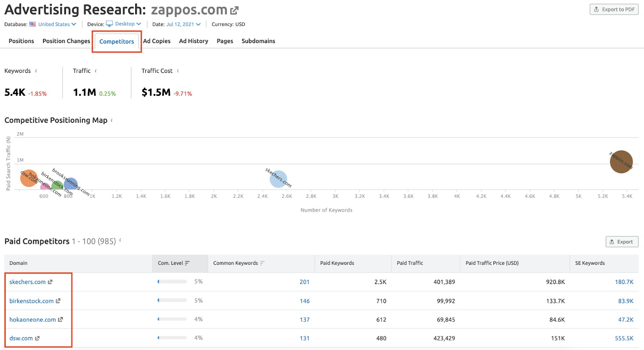Open the skechers.com domain link

point(27,282)
